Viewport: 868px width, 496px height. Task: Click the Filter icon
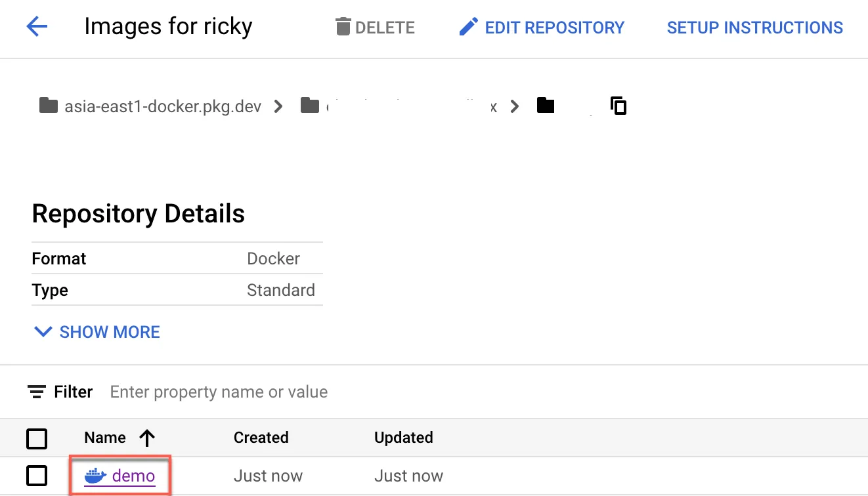click(37, 392)
